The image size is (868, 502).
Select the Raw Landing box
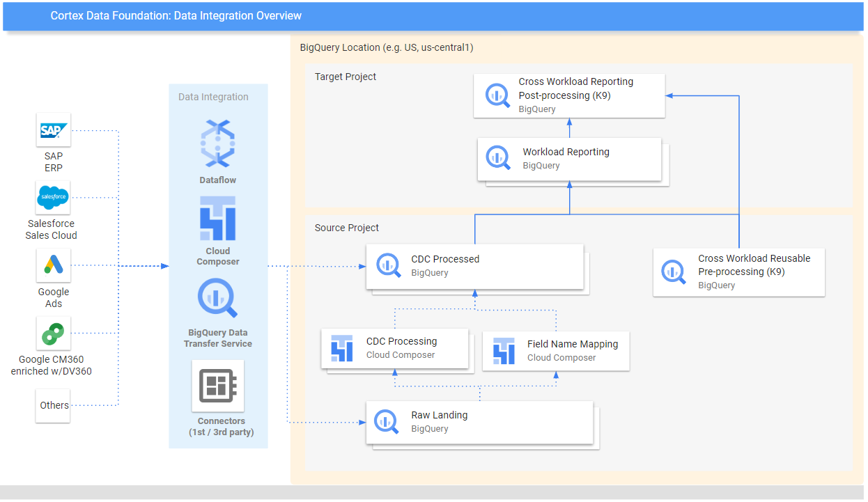479,421
